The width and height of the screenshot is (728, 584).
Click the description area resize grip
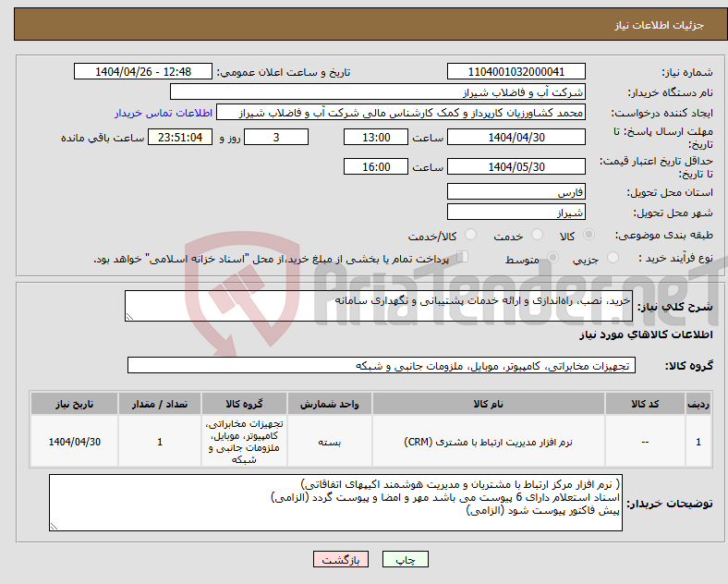pos(129,317)
